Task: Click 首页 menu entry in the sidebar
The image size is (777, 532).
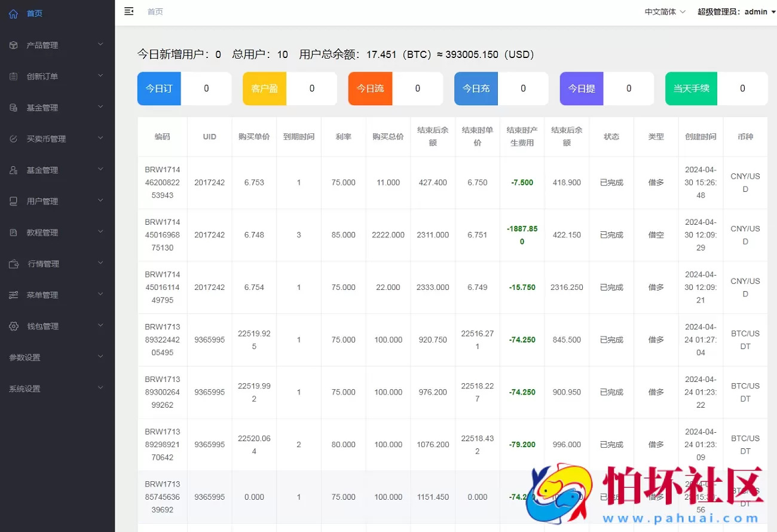Action: click(34, 13)
